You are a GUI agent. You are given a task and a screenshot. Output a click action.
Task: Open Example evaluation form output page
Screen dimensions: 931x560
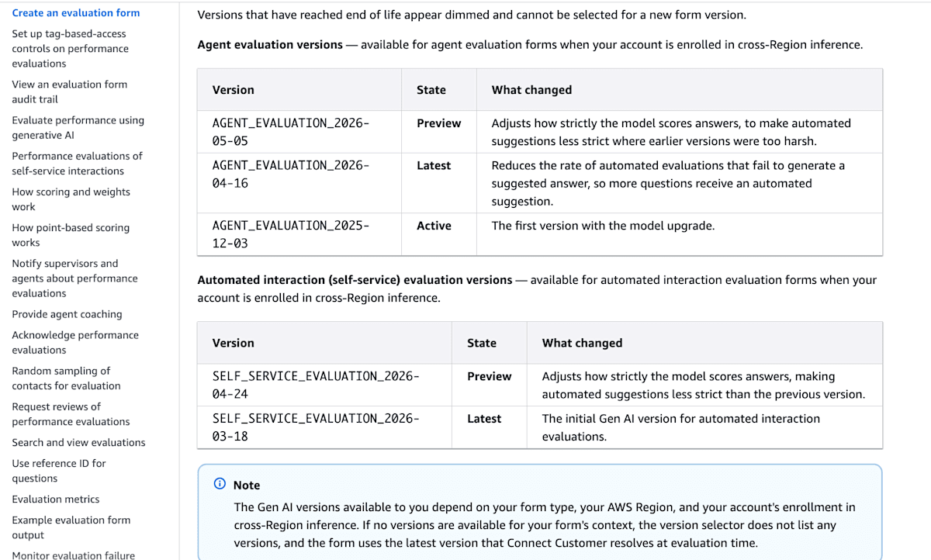(71, 527)
